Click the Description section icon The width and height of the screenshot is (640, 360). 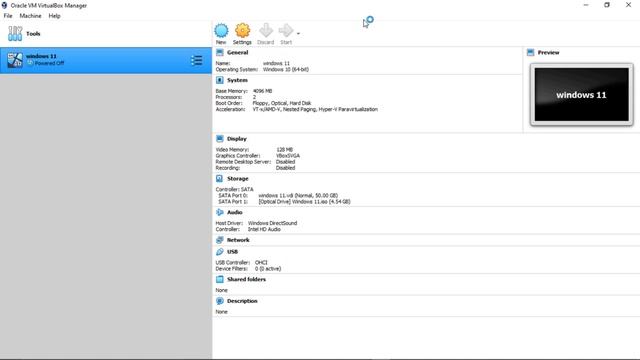(220, 301)
